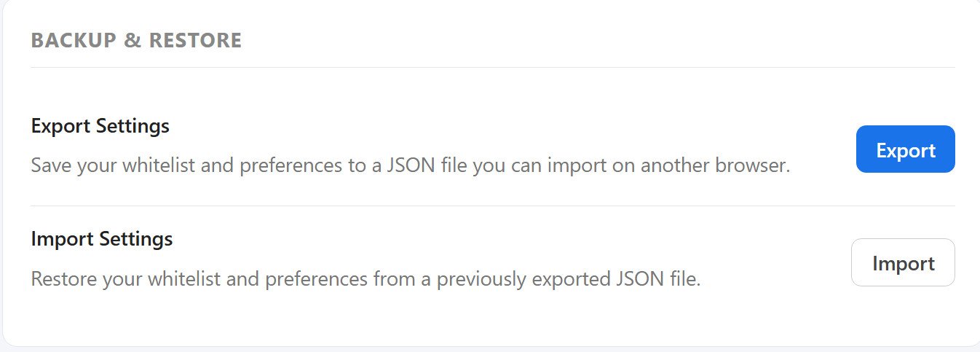Viewport: 980px width, 352px height.
Task: Click the word "RESTORE" in the section title
Action: coord(195,40)
